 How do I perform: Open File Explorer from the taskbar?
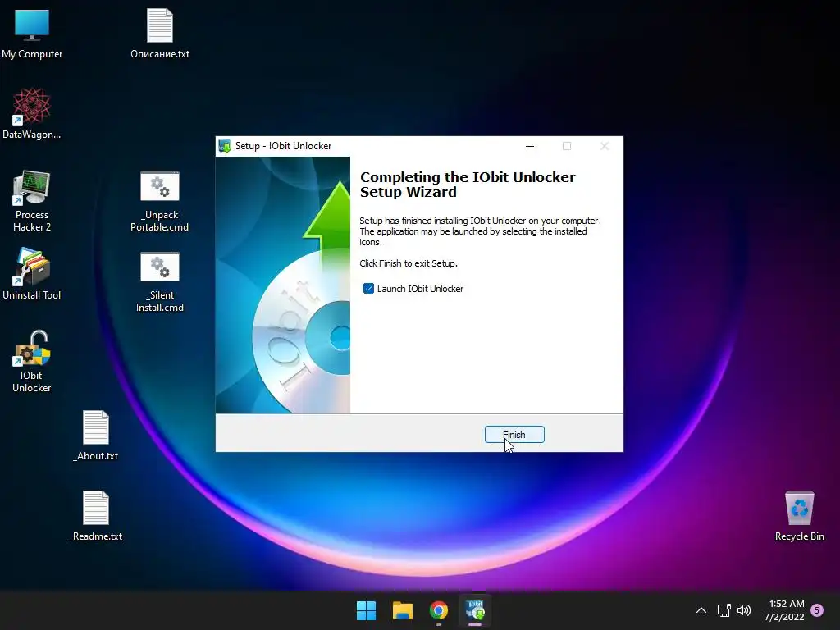point(402,610)
